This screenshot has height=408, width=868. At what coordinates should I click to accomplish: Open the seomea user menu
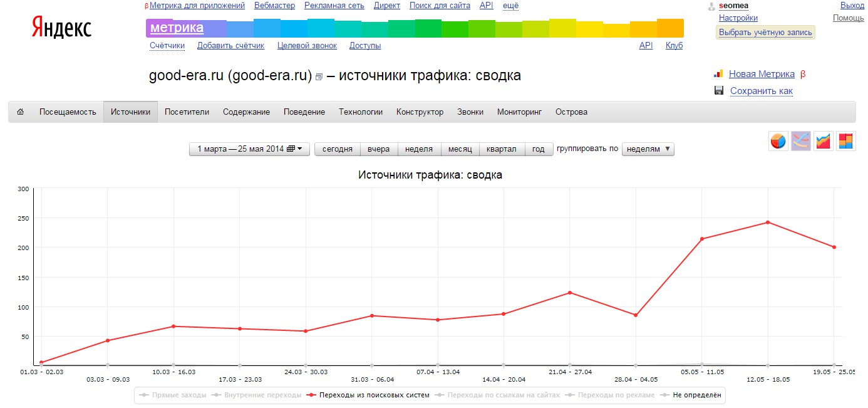(733, 6)
